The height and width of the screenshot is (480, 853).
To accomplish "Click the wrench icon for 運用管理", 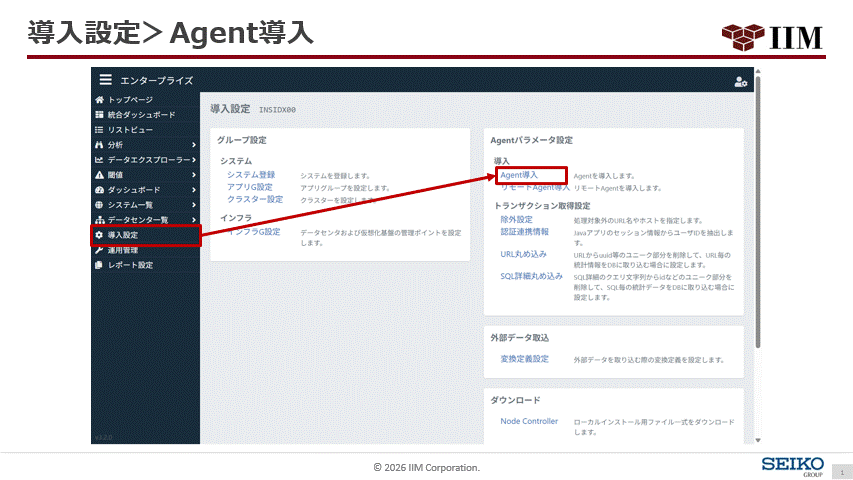I will click(99, 250).
